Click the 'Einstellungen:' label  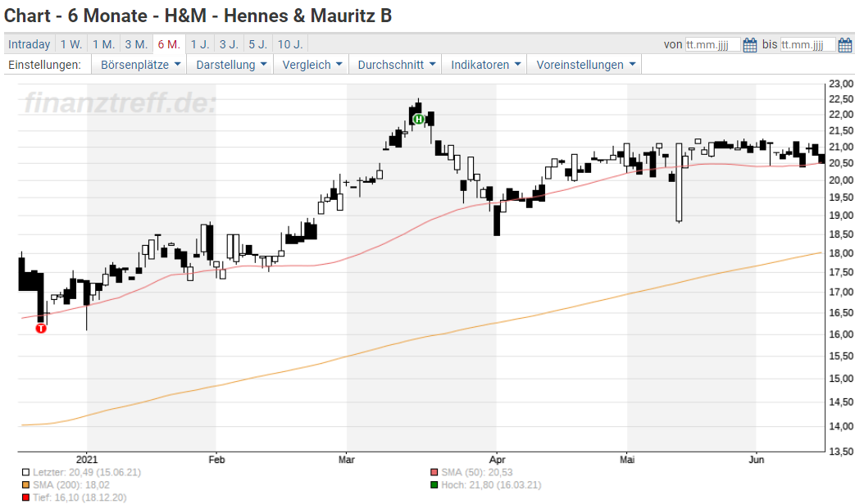(45, 64)
